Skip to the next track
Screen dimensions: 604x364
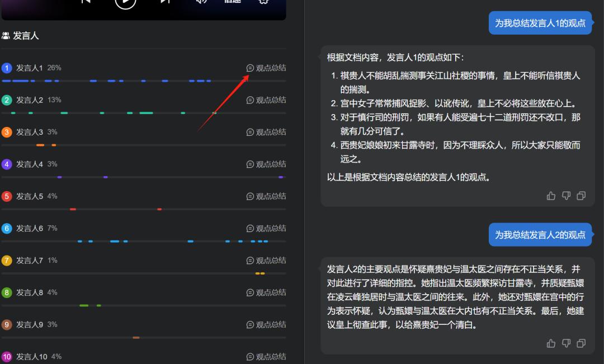(x=165, y=2)
